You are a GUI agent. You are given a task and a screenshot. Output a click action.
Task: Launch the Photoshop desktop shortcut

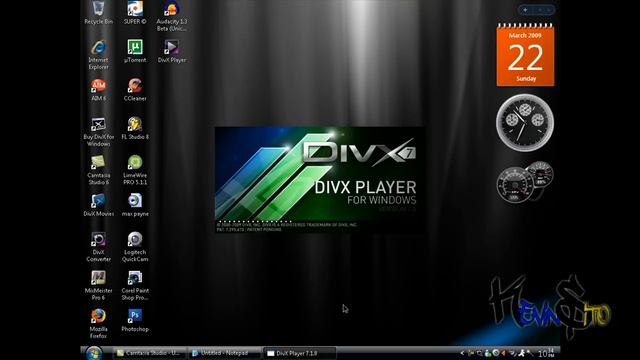coord(135,320)
